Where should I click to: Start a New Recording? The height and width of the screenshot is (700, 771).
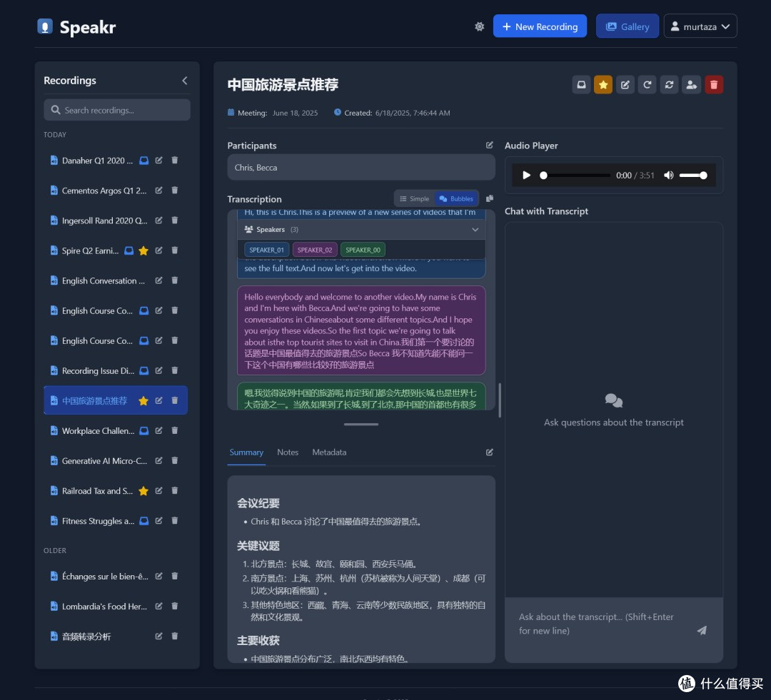tap(540, 26)
